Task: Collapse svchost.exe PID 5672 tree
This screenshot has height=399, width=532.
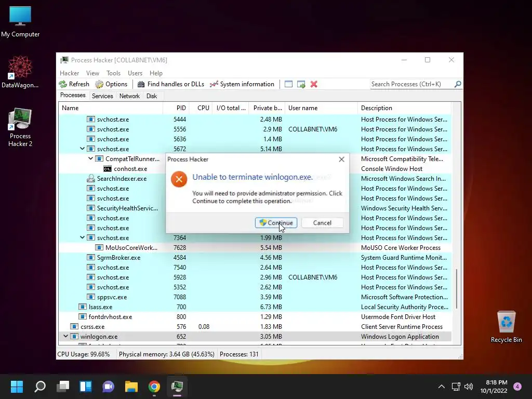Action: click(82, 149)
